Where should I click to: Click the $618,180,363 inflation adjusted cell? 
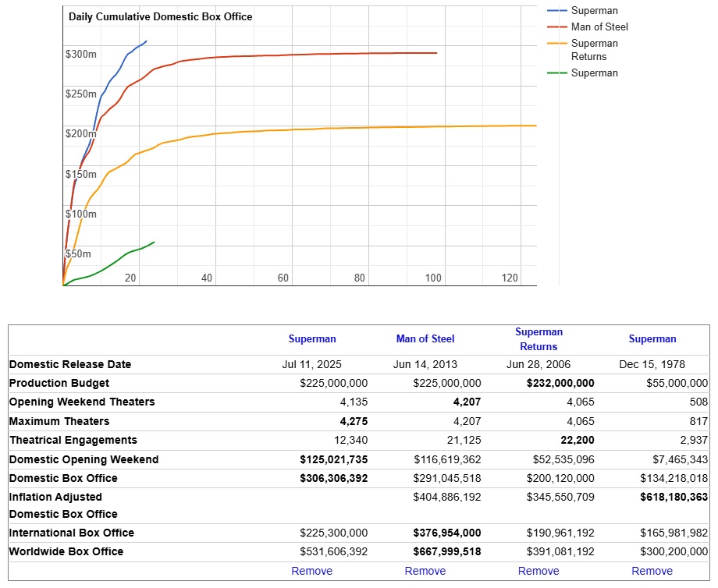click(674, 498)
